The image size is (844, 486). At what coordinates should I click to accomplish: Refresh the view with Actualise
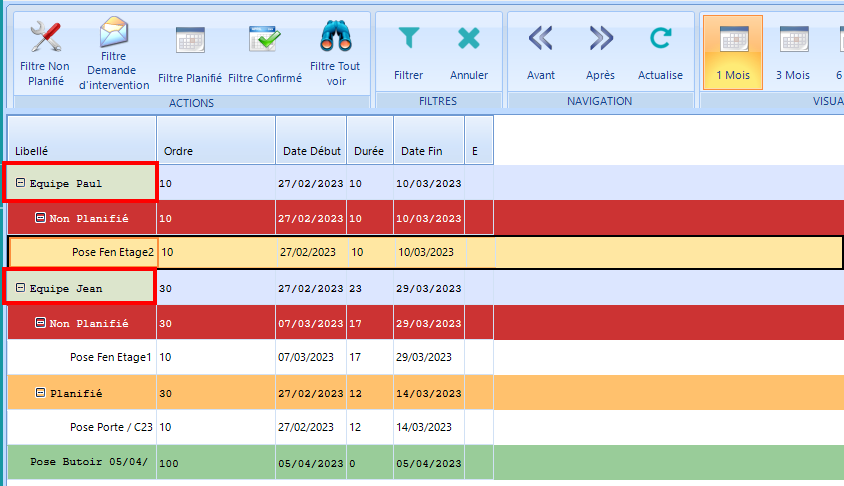pos(660,39)
